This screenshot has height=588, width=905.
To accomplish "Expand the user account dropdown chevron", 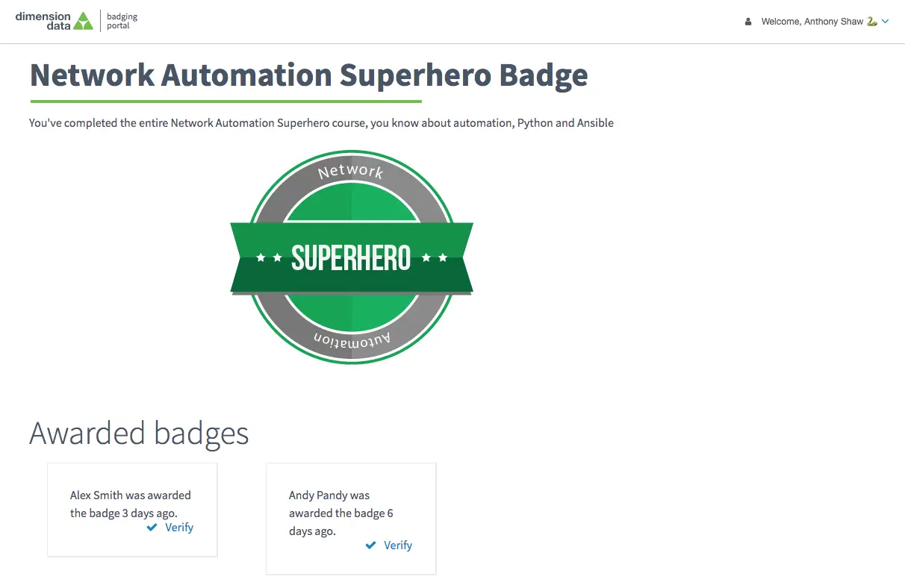I will pos(886,22).
